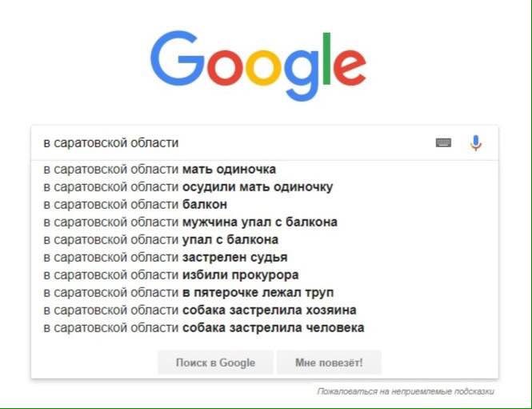Select suggestion 'собака застрелила человека'

pyautogui.click(x=265, y=328)
